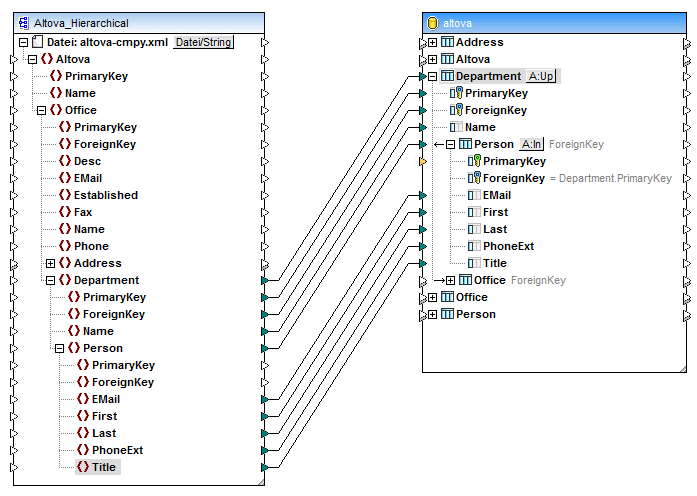The image size is (697, 496).
Task: Collapse the Department element in XML tree
Action: 51,280
